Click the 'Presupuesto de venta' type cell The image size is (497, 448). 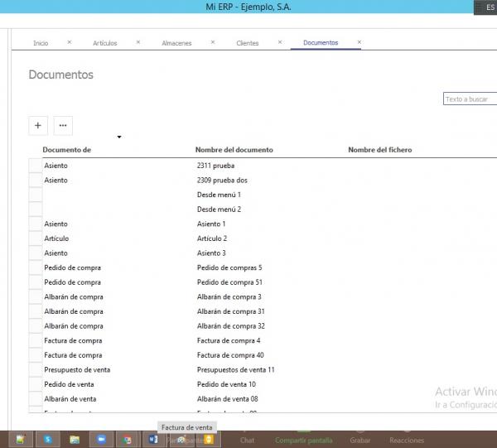coord(77,369)
